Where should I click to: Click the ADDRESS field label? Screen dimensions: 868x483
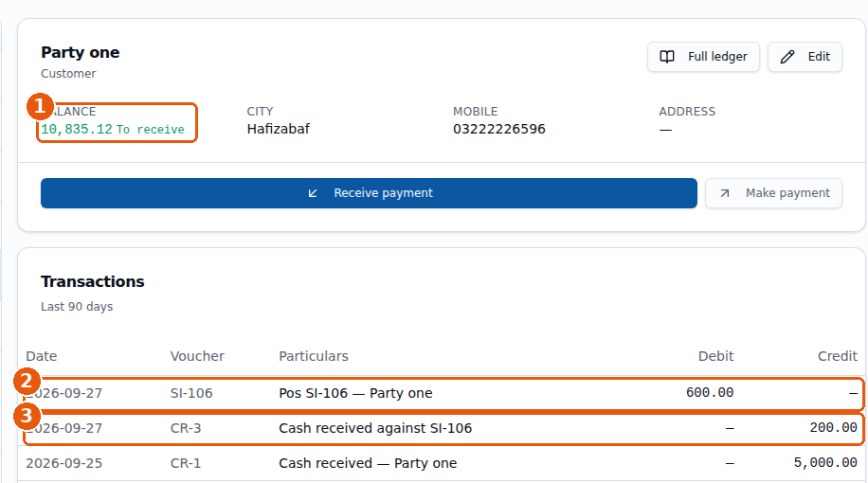click(x=687, y=112)
